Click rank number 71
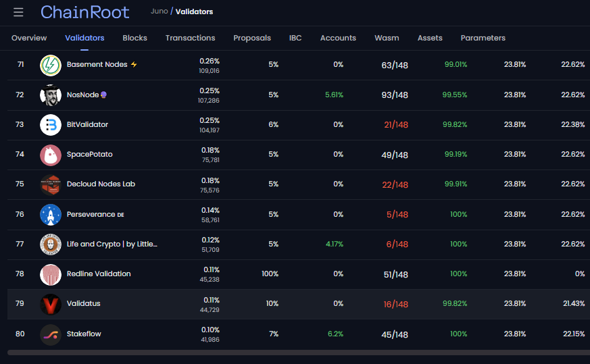The image size is (590, 364). tap(21, 64)
